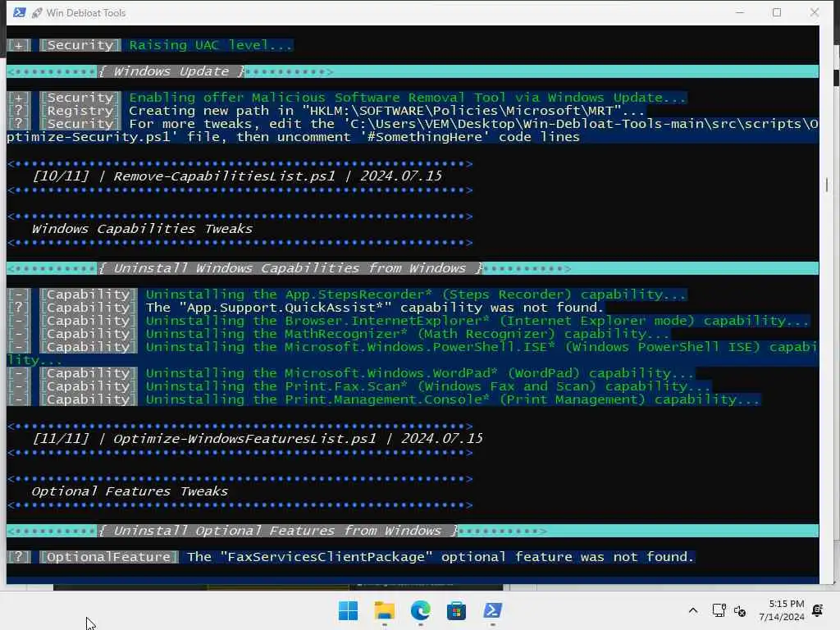Maximize the Win Debloat Tools window
The image size is (840, 630).
coord(777,12)
